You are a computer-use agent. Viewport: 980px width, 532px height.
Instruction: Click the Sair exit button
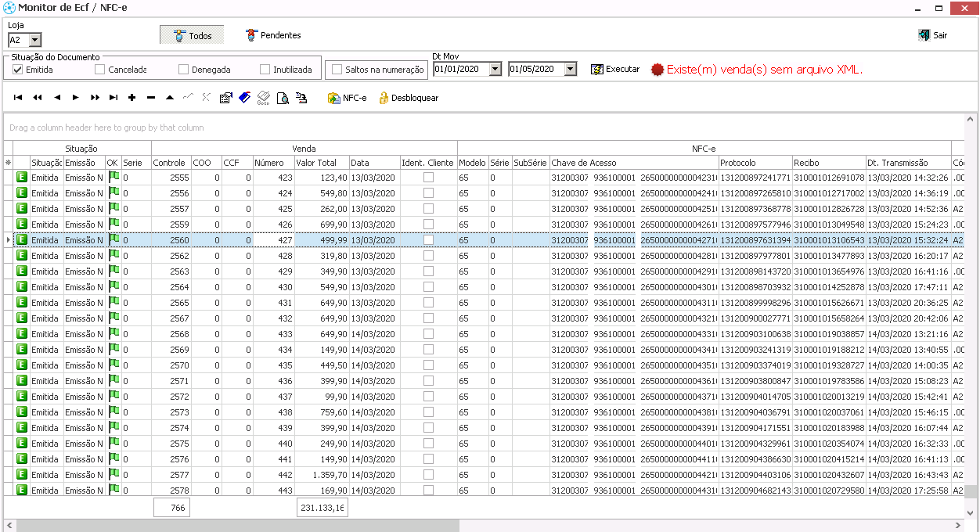(932, 35)
